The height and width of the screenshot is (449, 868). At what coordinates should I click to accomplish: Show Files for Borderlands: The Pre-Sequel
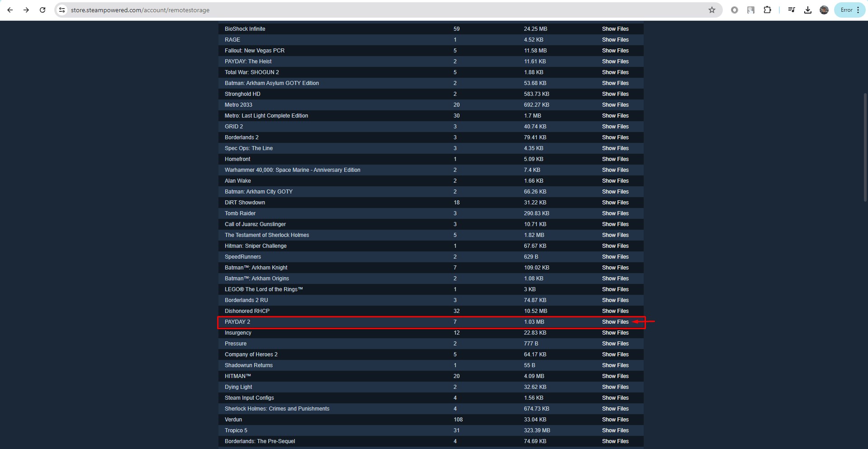coord(615,441)
